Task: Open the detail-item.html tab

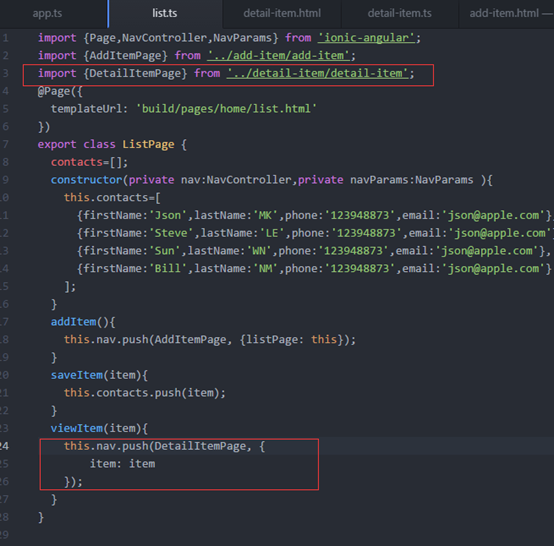Action: (x=282, y=13)
